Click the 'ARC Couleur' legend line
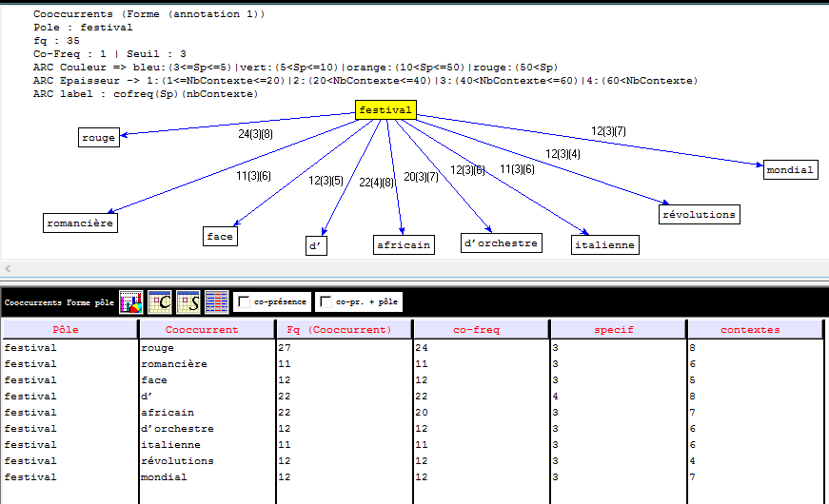 [296, 68]
